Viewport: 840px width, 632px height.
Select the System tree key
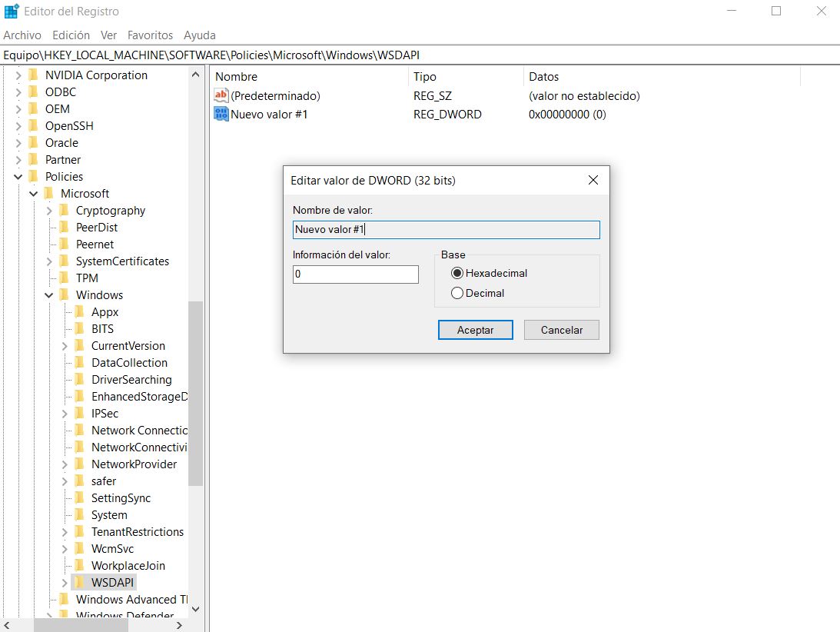click(109, 515)
